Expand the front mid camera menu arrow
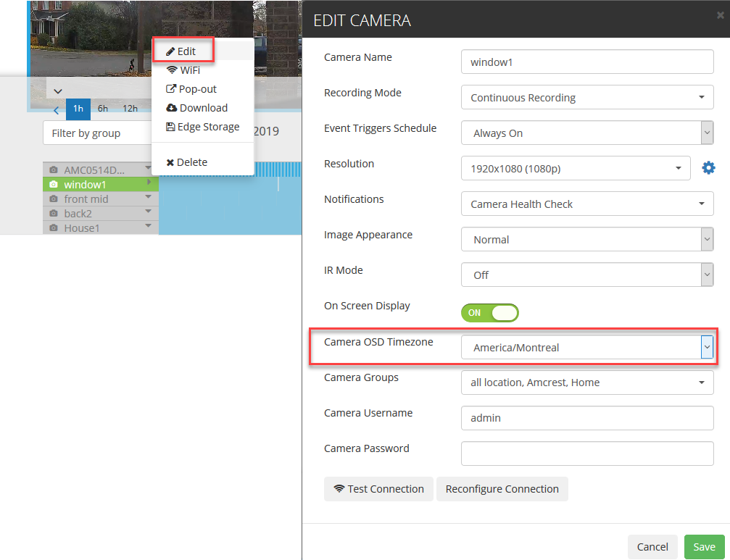Viewport: 730px width, 560px height. [148, 197]
